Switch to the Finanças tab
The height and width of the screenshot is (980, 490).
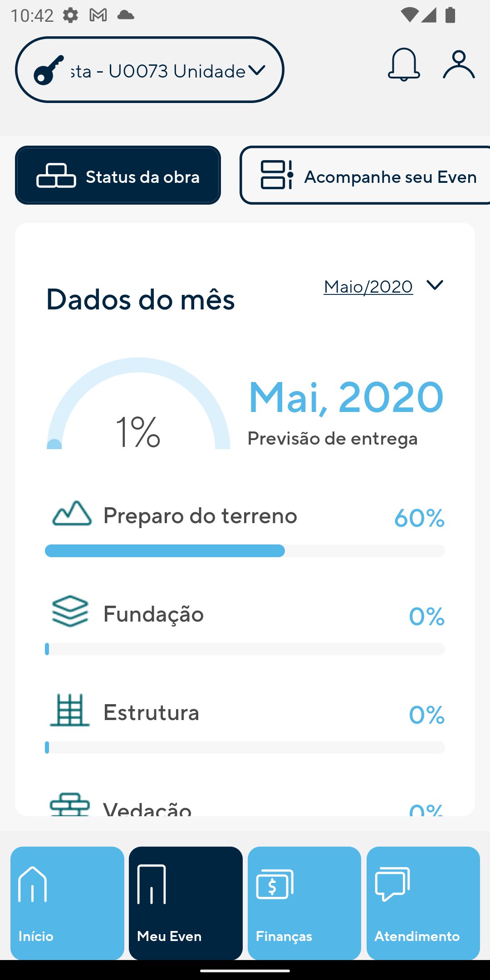click(x=304, y=903)
